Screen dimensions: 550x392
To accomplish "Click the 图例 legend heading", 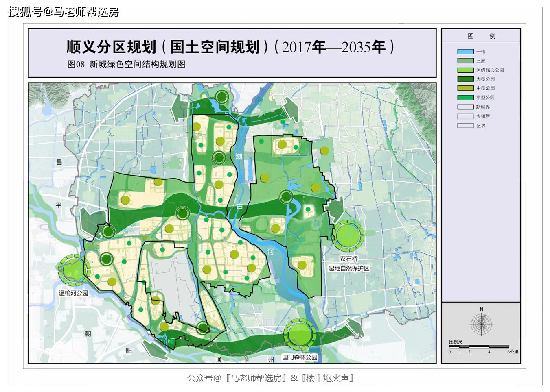I will (482, 36).
